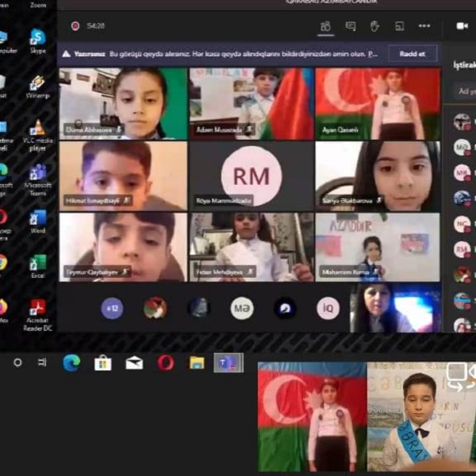
Task: Click the Cortana circle on taskbar
Action: [x=18, y=363]
